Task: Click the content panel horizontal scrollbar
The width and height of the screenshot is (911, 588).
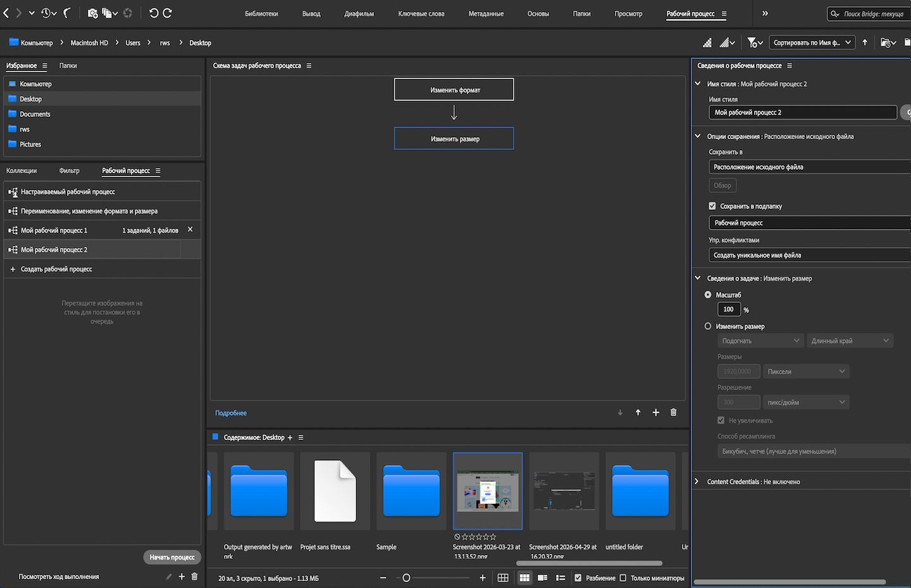Action: coord(589,563)
